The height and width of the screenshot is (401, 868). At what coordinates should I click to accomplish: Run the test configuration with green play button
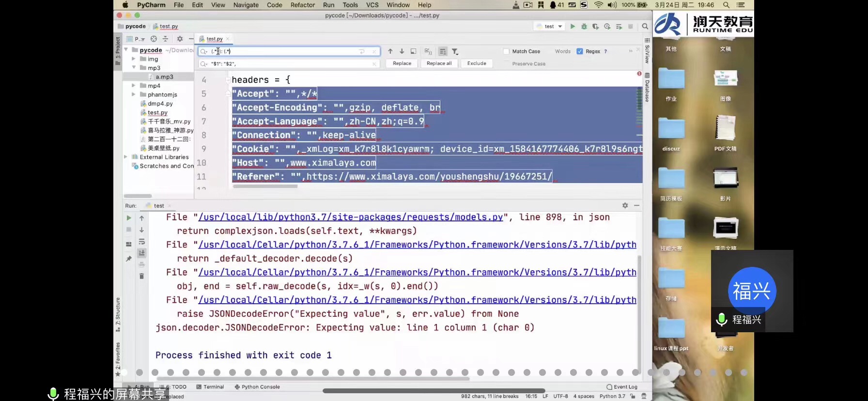coord(573,27)
